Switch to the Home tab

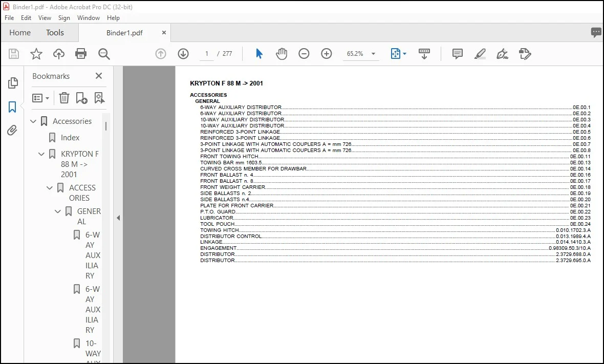[x=20, y=33]
